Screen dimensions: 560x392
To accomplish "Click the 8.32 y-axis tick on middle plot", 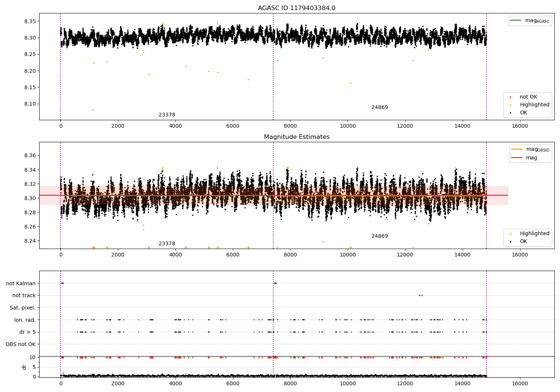I will pyautogui.click(x=30, y=184).
